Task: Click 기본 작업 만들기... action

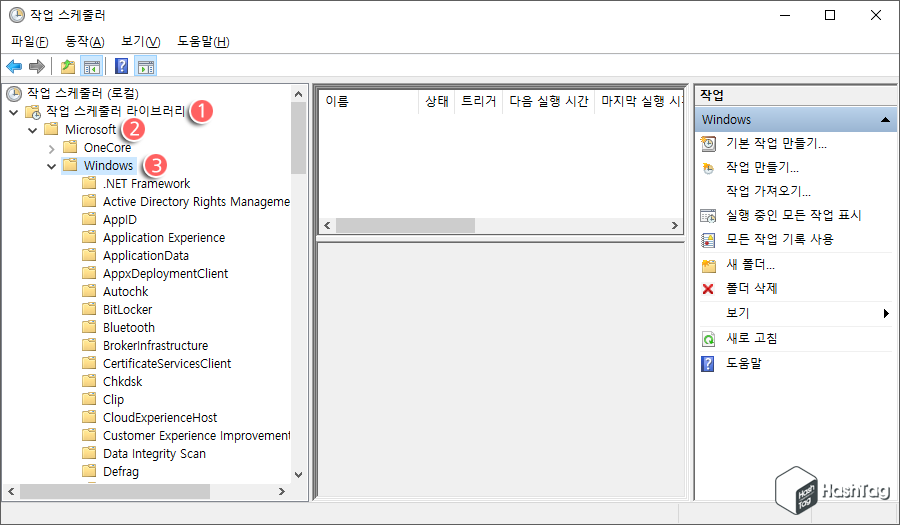Action: (x=776, y=143)
